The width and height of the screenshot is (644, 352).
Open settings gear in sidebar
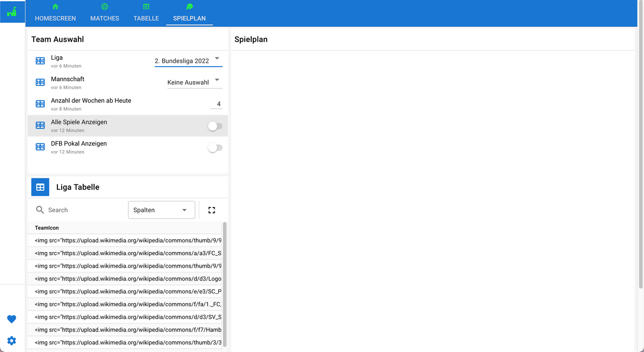click(11, 341)
